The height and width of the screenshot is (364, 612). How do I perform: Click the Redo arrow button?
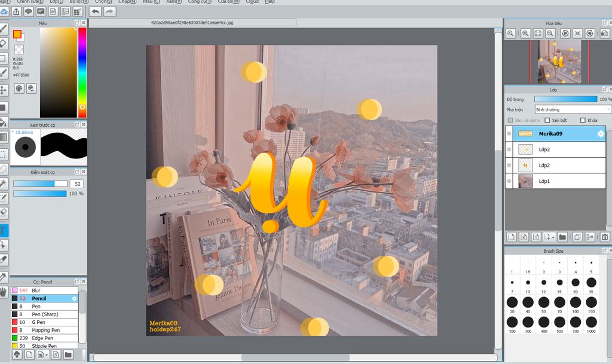pyautogui.click(x=110, y=12)
